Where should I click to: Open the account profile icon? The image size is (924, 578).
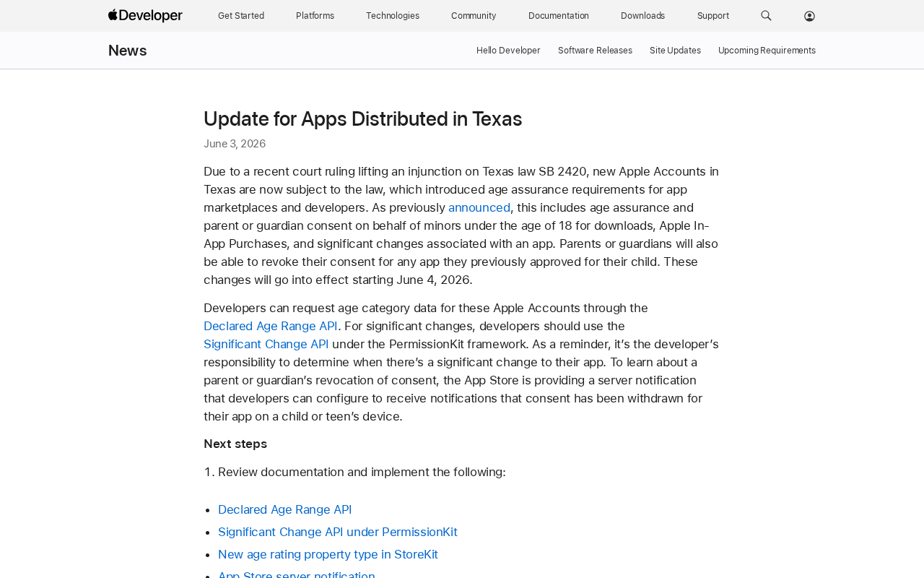pyautogui.click(x=809, y=16)
